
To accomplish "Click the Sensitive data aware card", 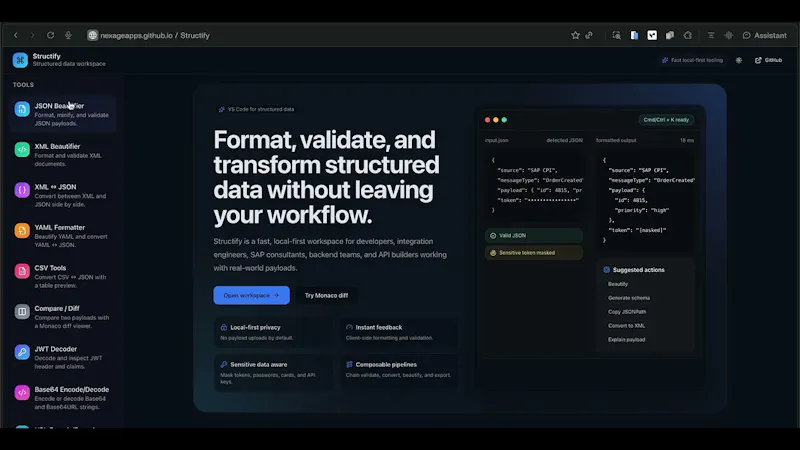I will pos(273,373).
